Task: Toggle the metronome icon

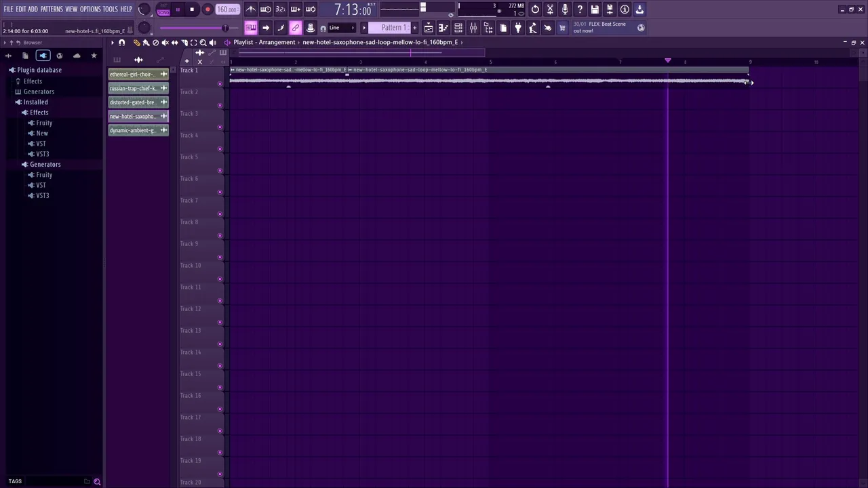Action: (x=251, y=9)
